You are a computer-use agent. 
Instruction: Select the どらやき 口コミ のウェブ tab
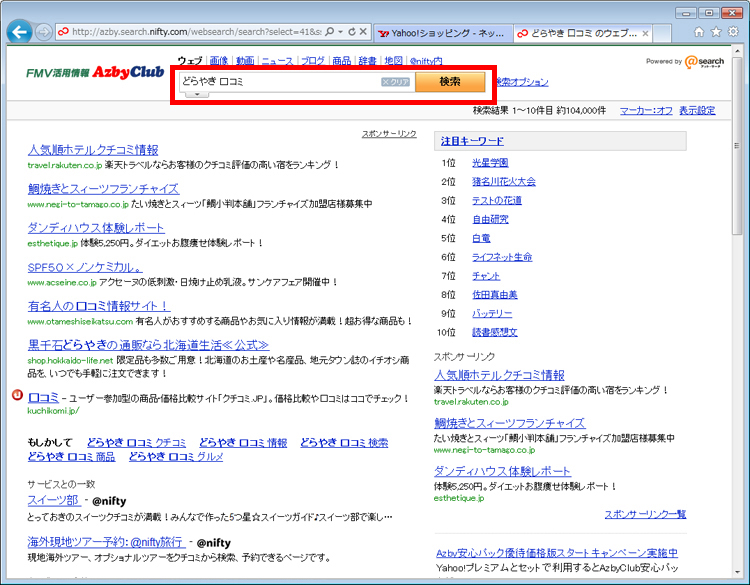tap(578, 33)
